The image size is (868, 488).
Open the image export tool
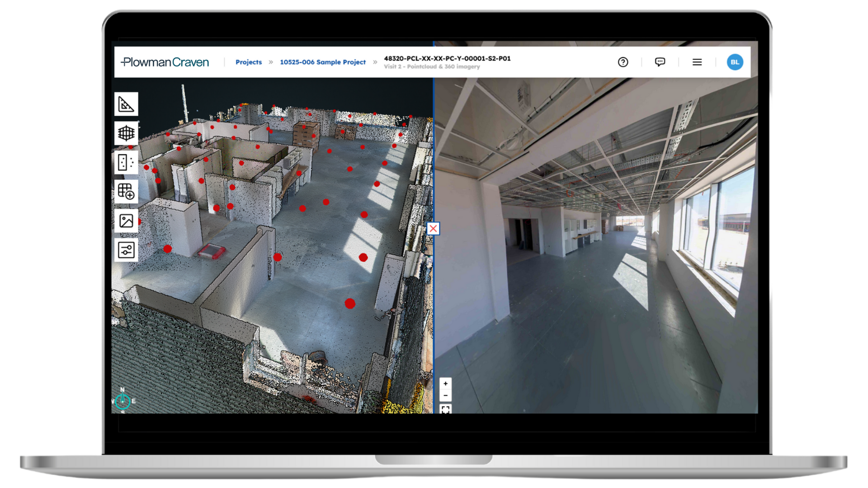pyautogui.click(x=126, y=221)
